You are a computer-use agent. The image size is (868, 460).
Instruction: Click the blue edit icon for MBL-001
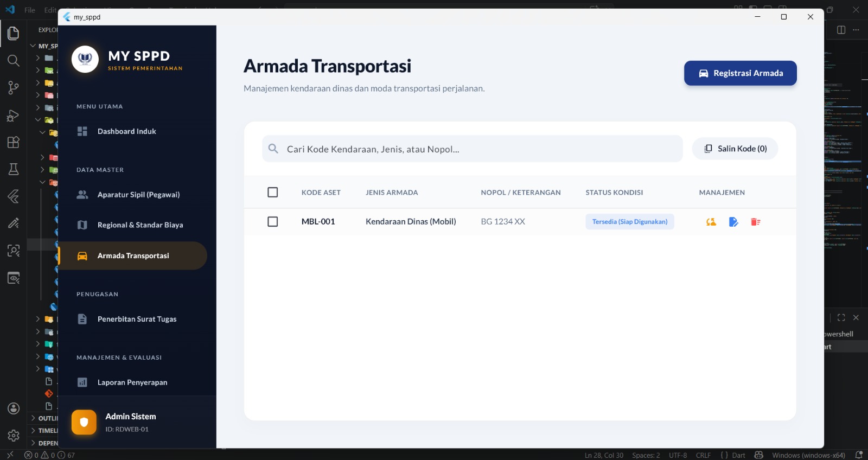(x=733, y=221)
